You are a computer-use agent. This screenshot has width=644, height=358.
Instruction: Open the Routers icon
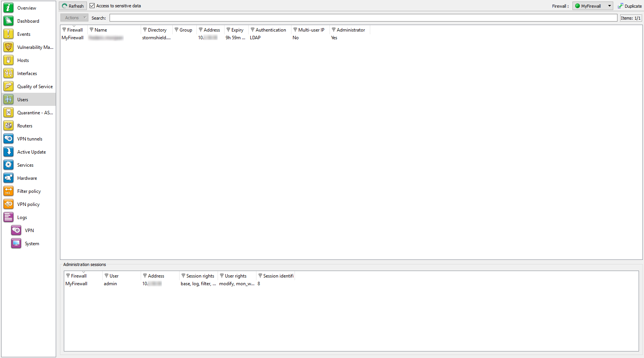point(8,125)
